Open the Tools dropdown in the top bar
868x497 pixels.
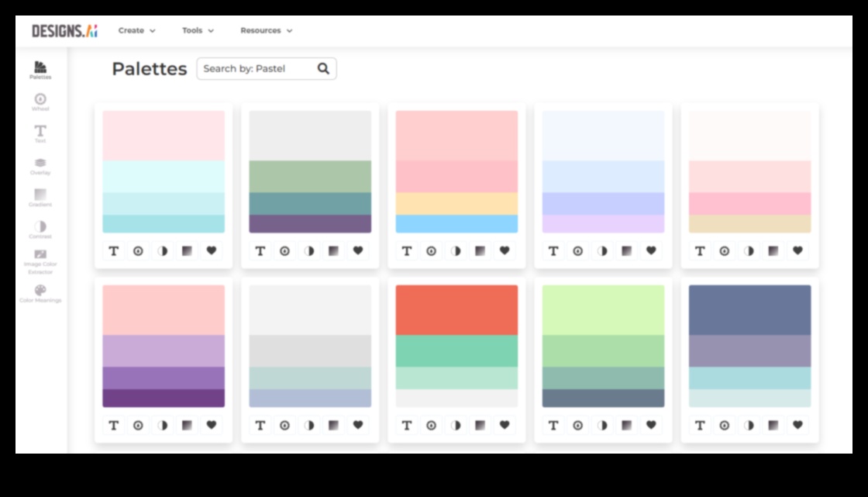(198, 31)
